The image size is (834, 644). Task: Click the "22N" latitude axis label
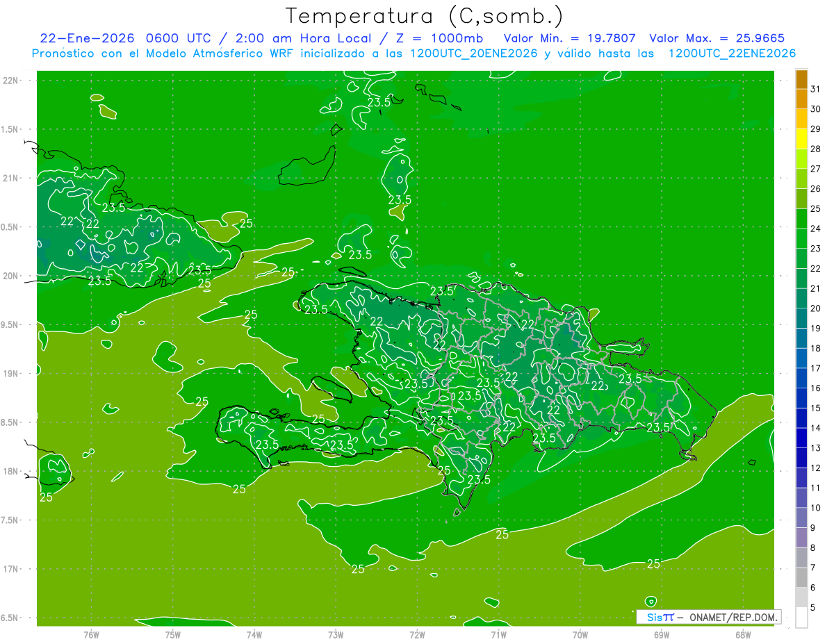point(12,81)
